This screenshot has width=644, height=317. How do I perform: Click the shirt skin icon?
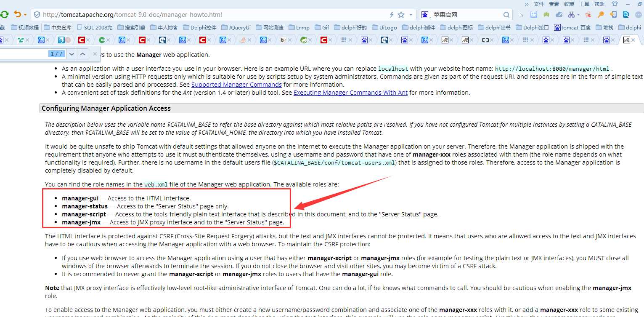pyautogui.click(x=615, y=4)
